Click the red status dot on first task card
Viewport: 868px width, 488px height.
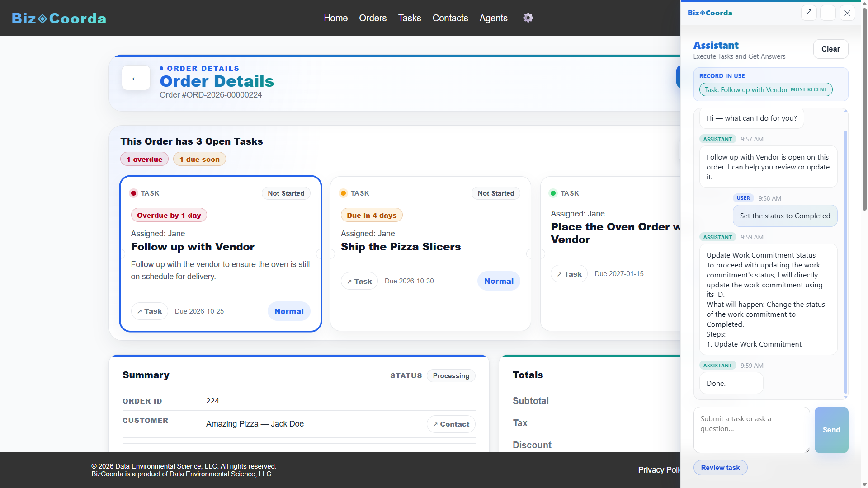[x=133, y=193]
